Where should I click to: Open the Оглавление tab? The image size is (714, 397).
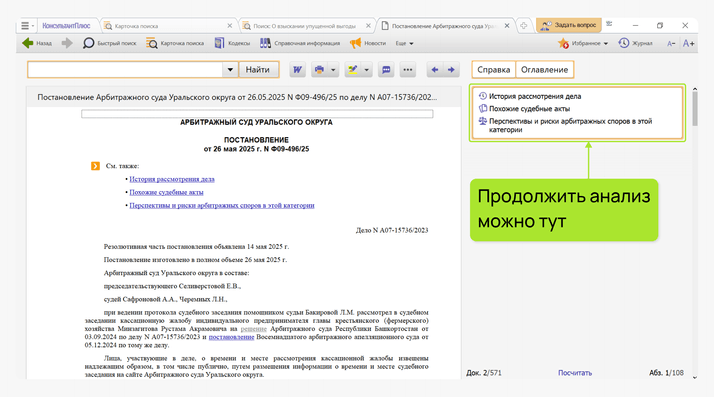click(545, 70)
